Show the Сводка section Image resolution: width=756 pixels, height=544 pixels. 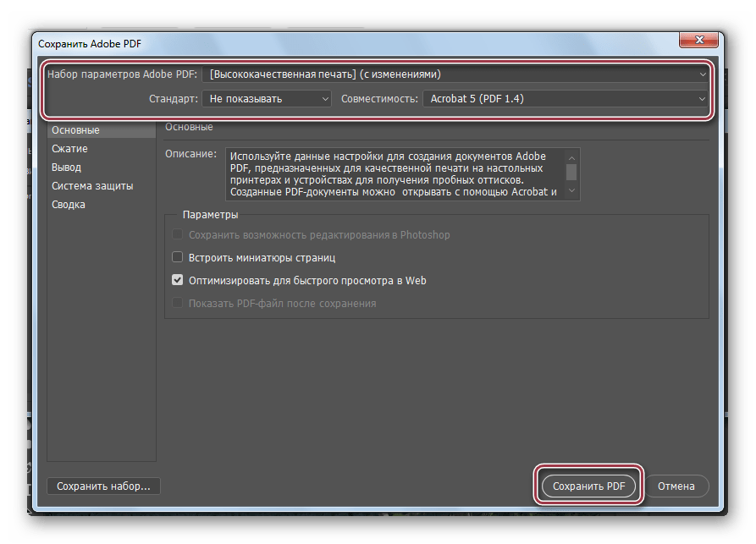(x=68, y=205)
